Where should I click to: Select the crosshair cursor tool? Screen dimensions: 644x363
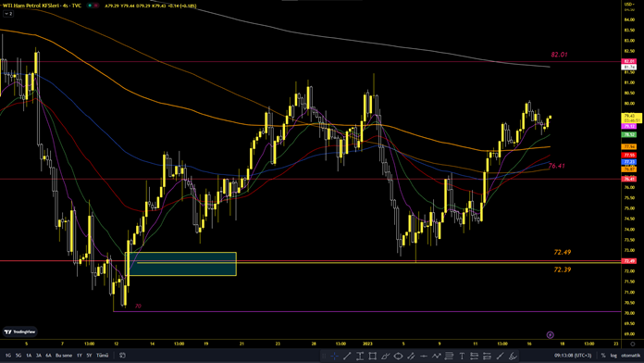click(x=334, y=356)
